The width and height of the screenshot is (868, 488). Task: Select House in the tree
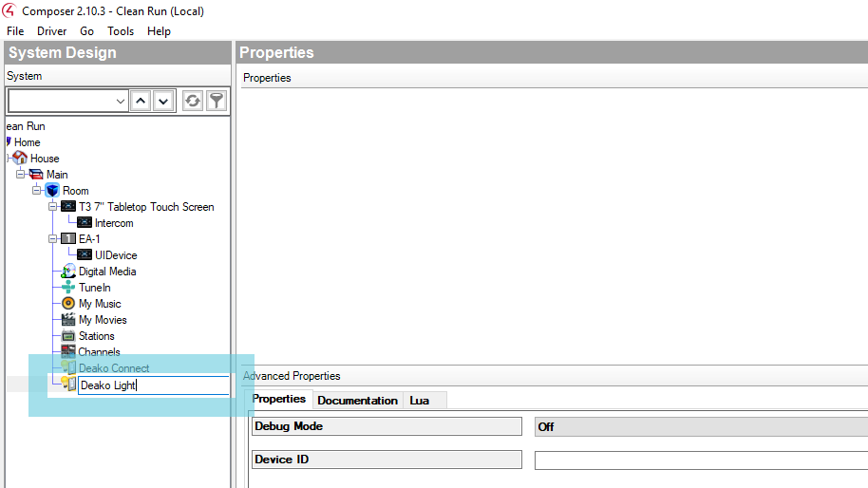click(45, 159)
